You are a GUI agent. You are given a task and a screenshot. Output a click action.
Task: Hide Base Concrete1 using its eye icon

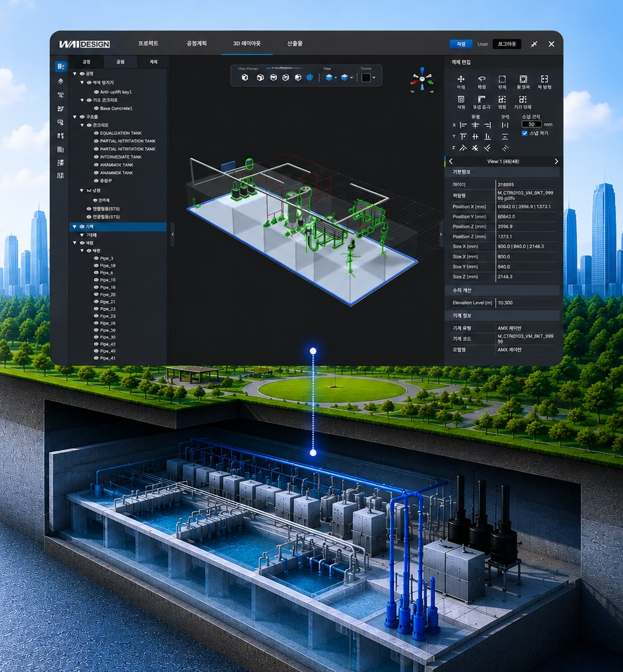coord(96,108)
